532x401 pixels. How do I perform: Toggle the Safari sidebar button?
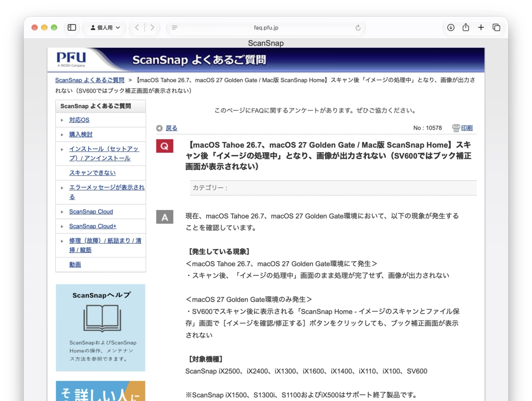(x=72, y=27)
